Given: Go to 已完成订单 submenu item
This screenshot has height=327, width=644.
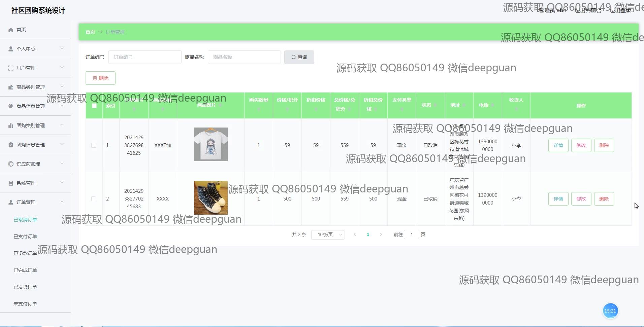Looking at the screenshot, I should tap(25, 270).
